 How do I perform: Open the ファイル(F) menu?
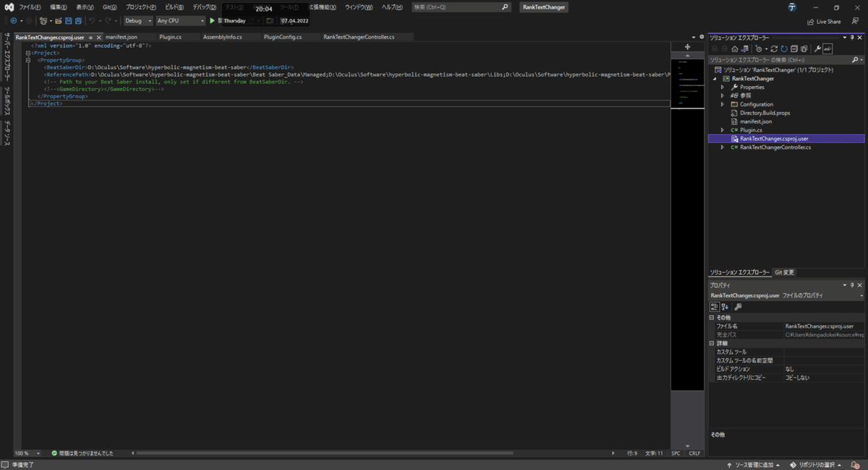coord(30,7)
